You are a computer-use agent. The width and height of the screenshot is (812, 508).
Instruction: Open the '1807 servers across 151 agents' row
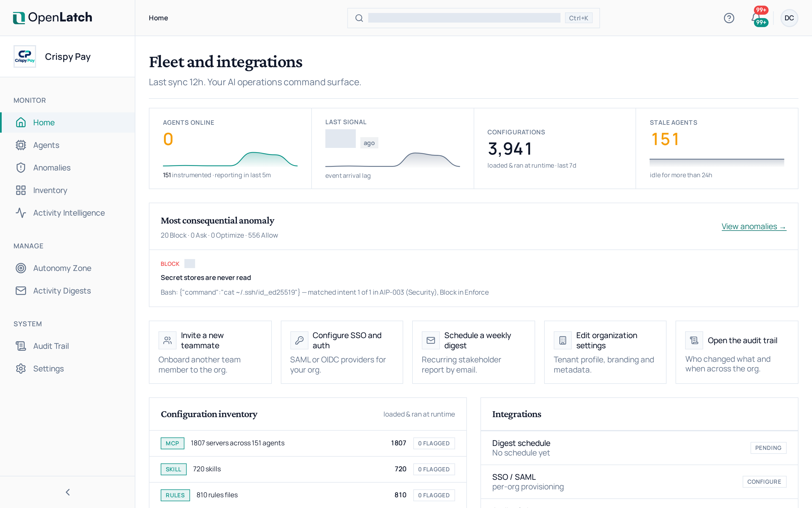point(308,443)
